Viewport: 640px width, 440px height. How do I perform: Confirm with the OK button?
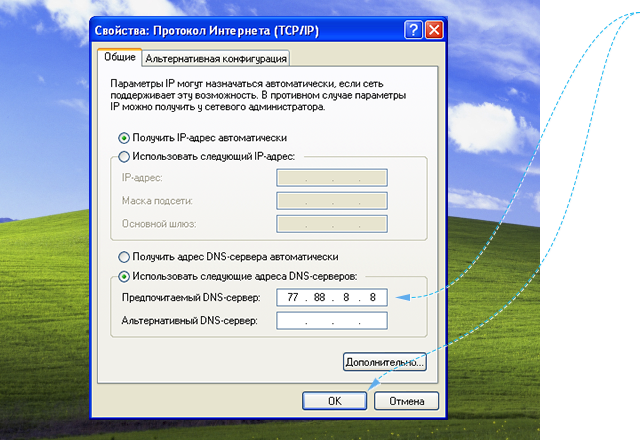tap(335, 401)
